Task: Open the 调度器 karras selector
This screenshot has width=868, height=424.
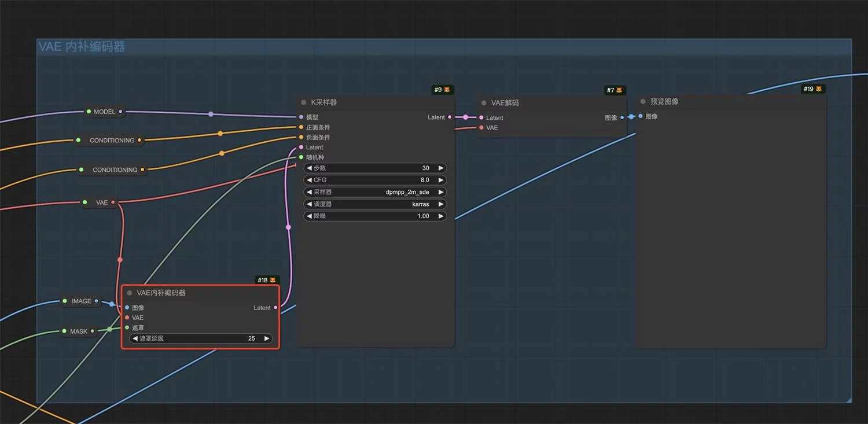Action: click(375, 204)
